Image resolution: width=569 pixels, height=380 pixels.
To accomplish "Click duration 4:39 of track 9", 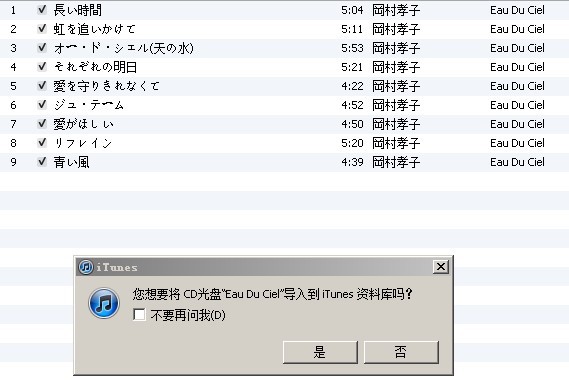I will [352, 162].
